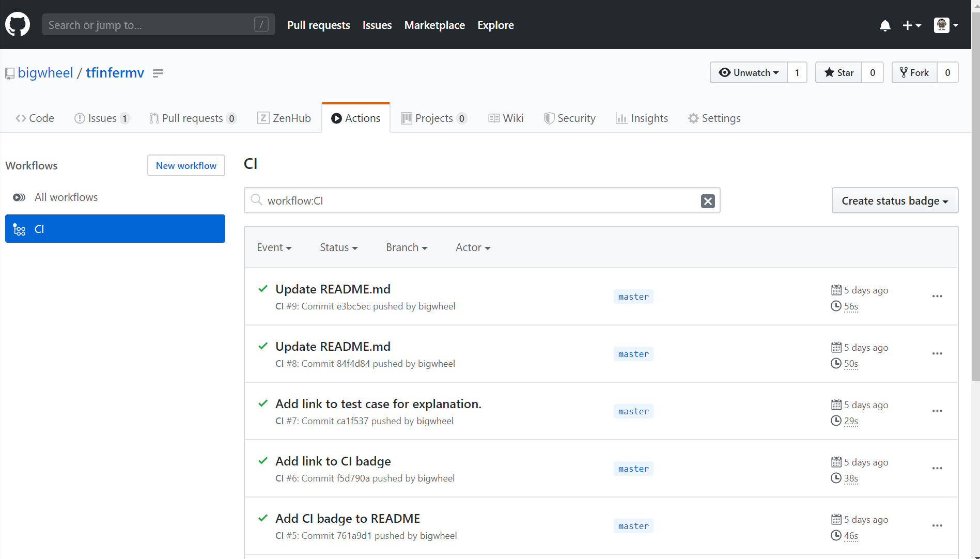Screen dimensions: 980x559
Task: Switch to the Code tab
Action: pyautogui.click(x=35, y=118)
